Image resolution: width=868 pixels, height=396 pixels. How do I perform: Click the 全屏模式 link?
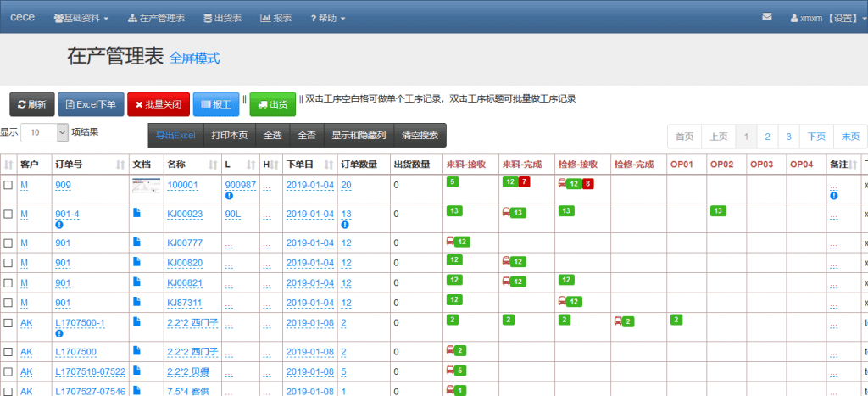click(x=194, y=59)
